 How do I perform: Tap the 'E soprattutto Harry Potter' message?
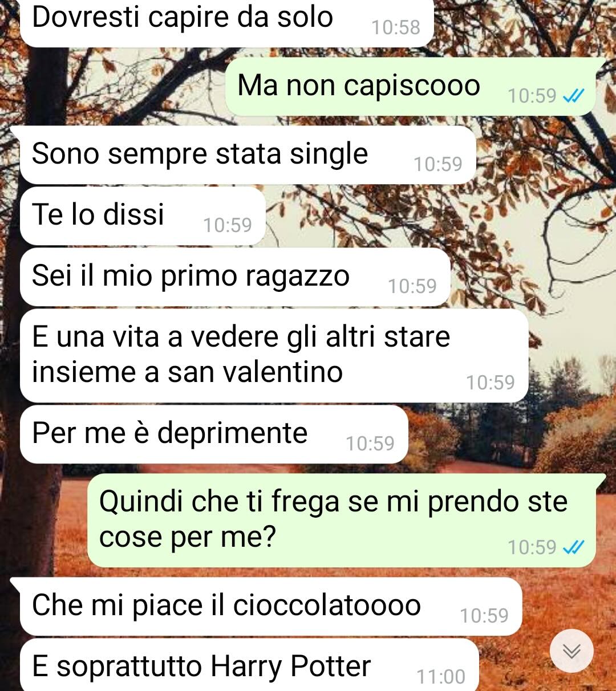249,665
